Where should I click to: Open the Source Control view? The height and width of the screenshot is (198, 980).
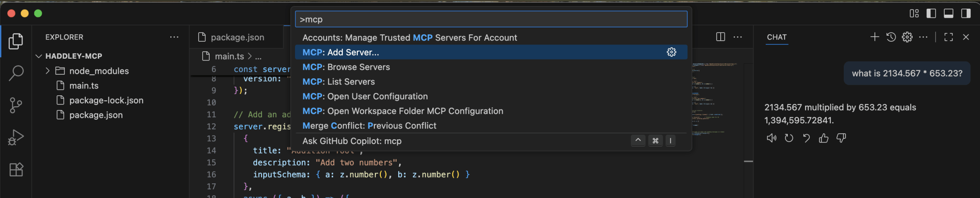pos(16,105)
